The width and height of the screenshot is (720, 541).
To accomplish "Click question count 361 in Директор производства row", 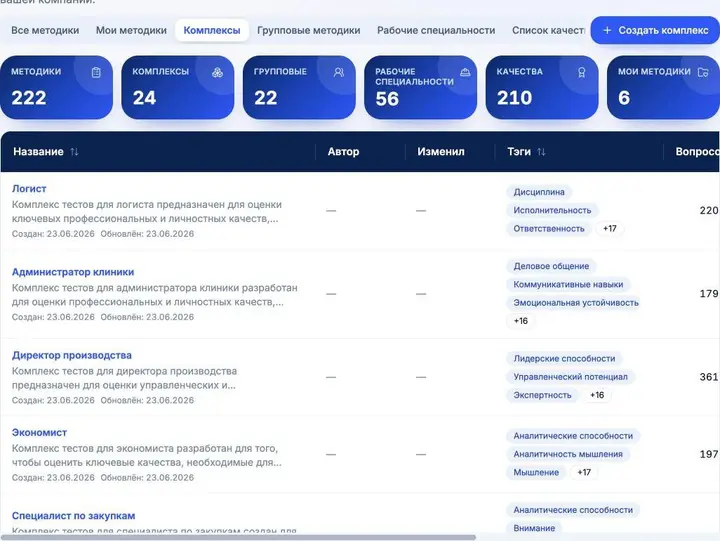I will [x=709, y=377].
